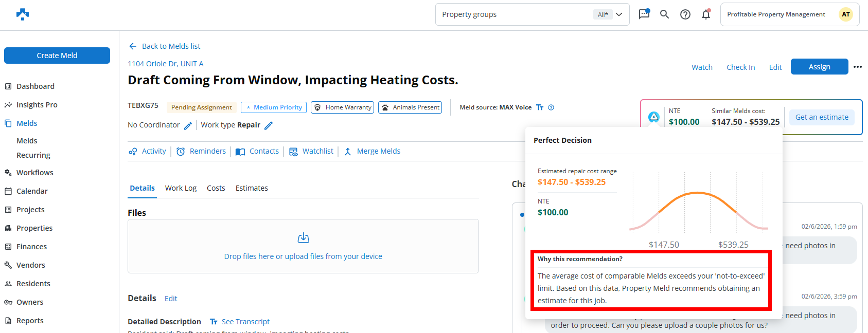Expand the Property groups dropdown
The height and width of the screenshot is (333, 868).
[x=619, y=14]
